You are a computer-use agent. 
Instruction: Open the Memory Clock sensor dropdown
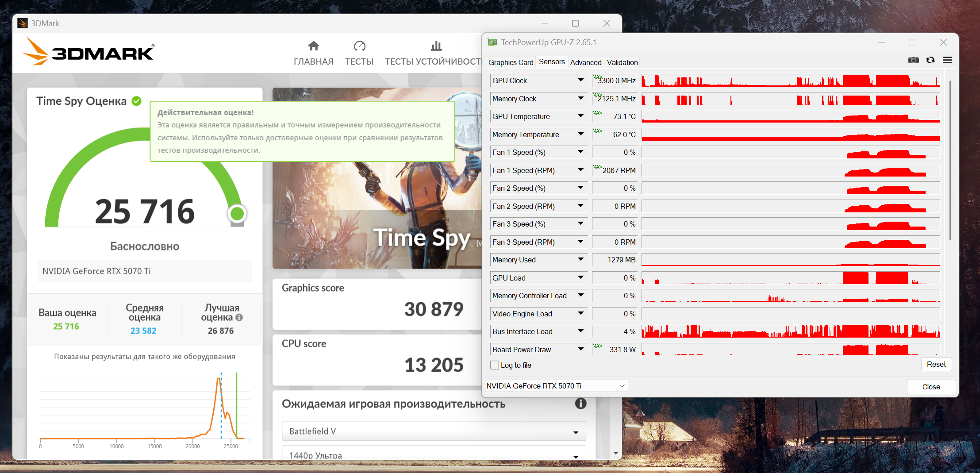(580, 99)
